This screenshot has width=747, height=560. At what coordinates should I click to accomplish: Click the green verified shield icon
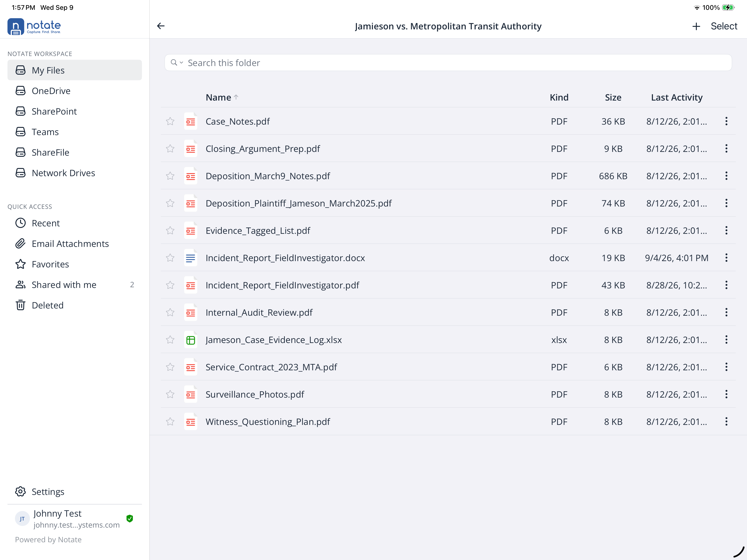coord(130,518)
